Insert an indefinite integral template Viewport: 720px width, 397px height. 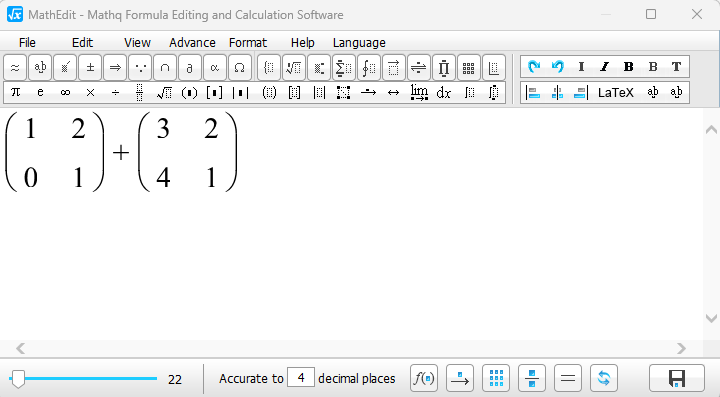click(x=469, y=93)
